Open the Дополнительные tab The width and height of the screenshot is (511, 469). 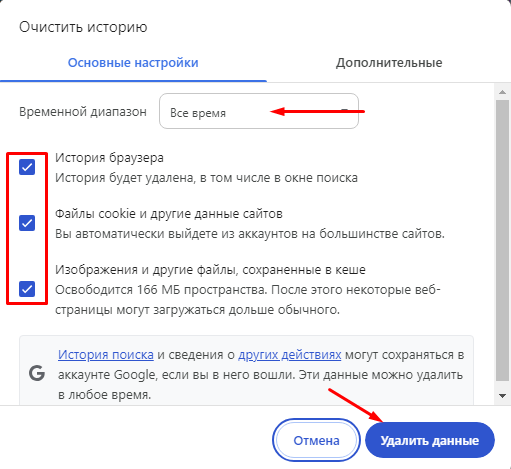point(389,63)
